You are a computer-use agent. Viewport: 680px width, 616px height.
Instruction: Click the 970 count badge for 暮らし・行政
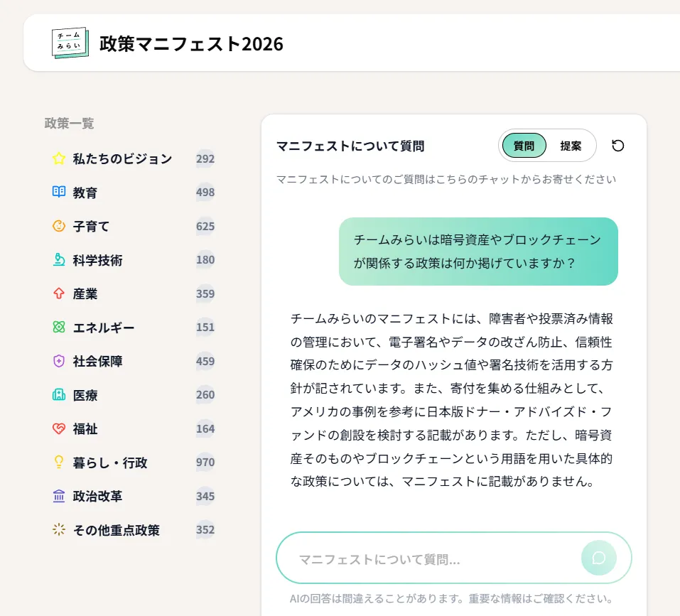pos(205,463)
